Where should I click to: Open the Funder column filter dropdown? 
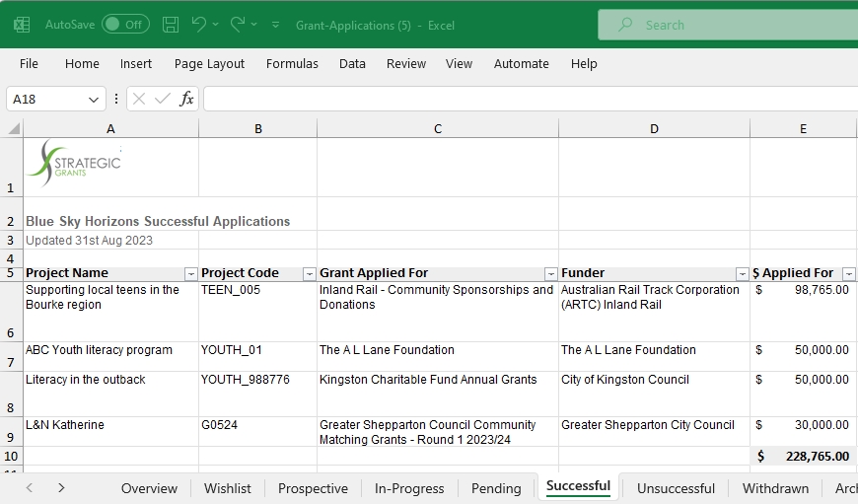pos(742,273)
